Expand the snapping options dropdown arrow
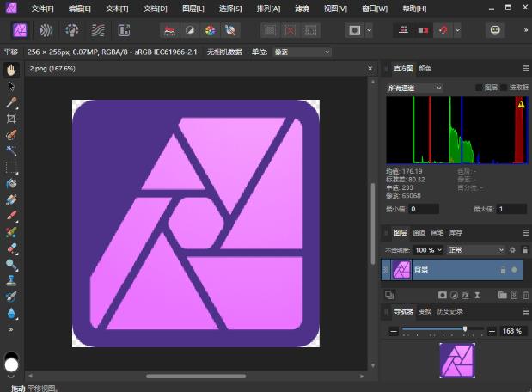Screen dimensions: 532x392 coord(458,31)
